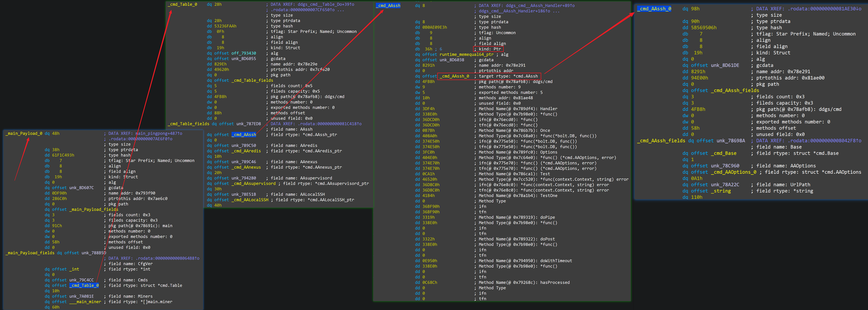Image resolution: width=868 pixels, height=310 pixels.
Task: Click the highlighted _cmd_Table_0 offset in Payload fields
Action: [x=84, y=285]
